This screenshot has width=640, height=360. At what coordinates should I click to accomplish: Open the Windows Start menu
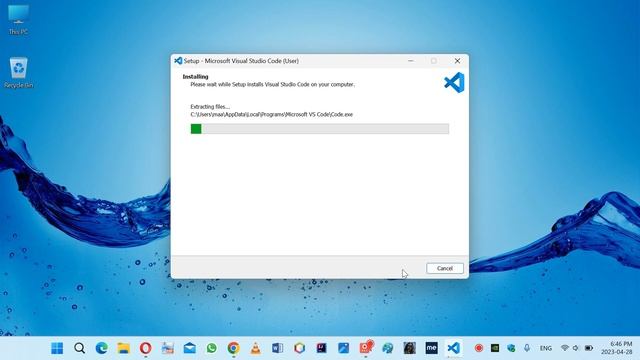[57, 348]
